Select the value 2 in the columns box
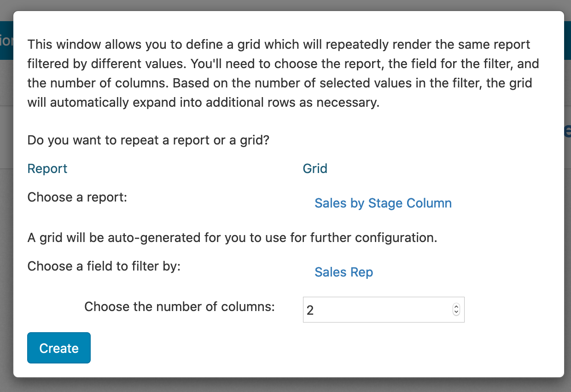Image resolution: width=571 pixels, height=392 pixels. click(x=311, y=310)
